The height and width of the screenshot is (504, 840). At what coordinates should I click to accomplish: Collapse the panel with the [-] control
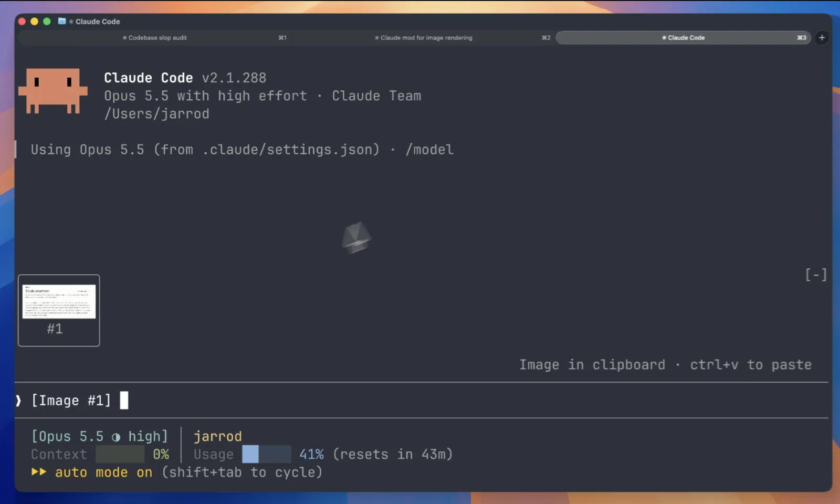[x=816, y=275]
